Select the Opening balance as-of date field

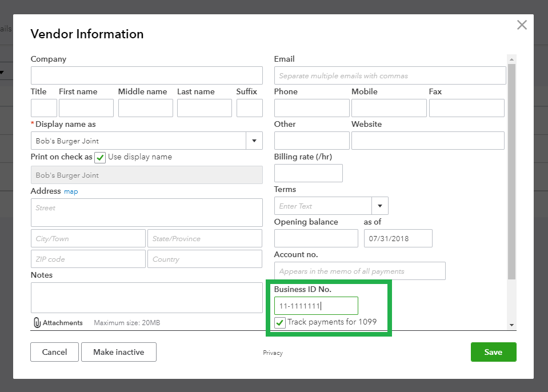(x=398, y=238)
